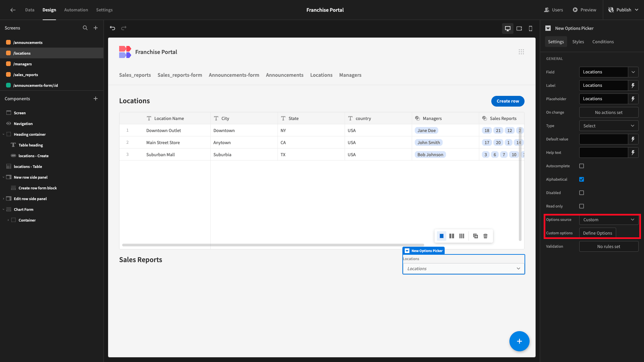Delete component using trash icon

click(485, 236)
